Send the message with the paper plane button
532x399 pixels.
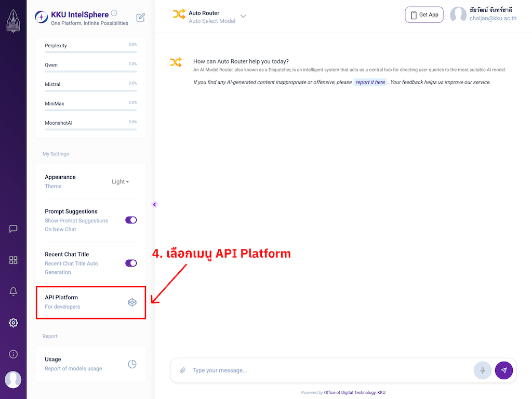504,370
